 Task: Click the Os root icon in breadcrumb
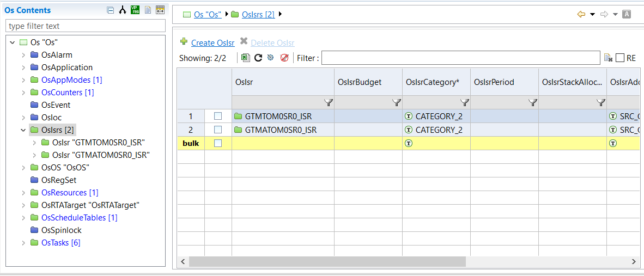coord(187,14)
